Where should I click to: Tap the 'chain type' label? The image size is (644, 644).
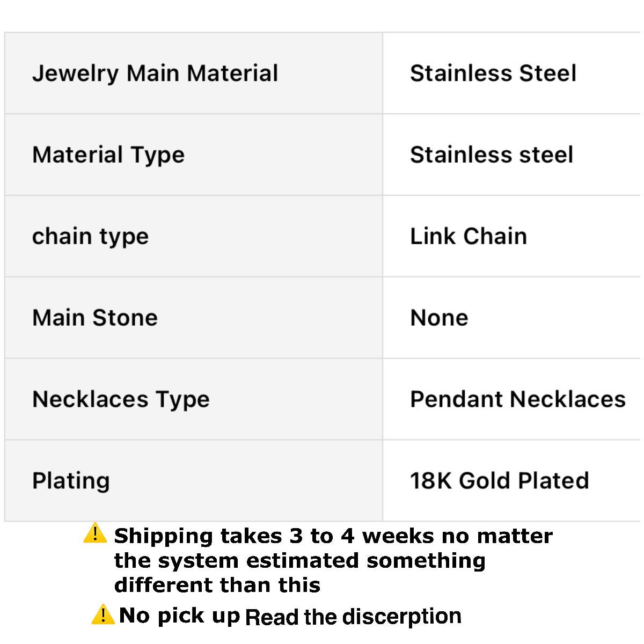[x=90, y=237]
